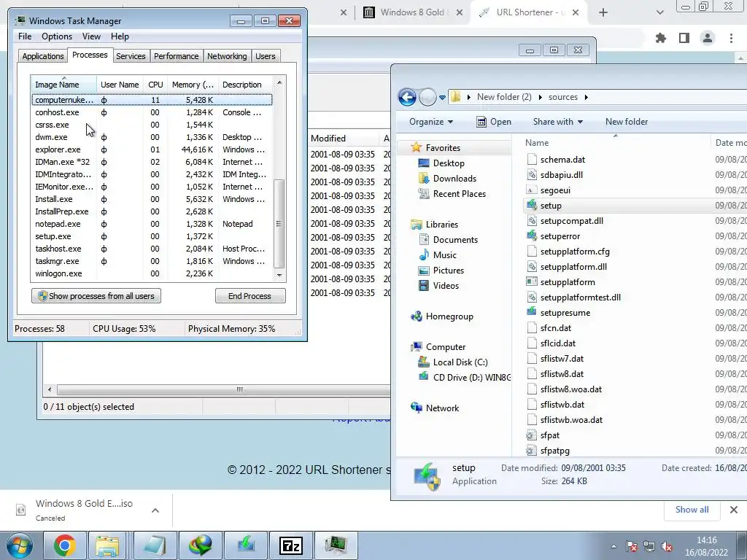Select the Install.exe process row
Screen dimensions: 747x560
152,199
